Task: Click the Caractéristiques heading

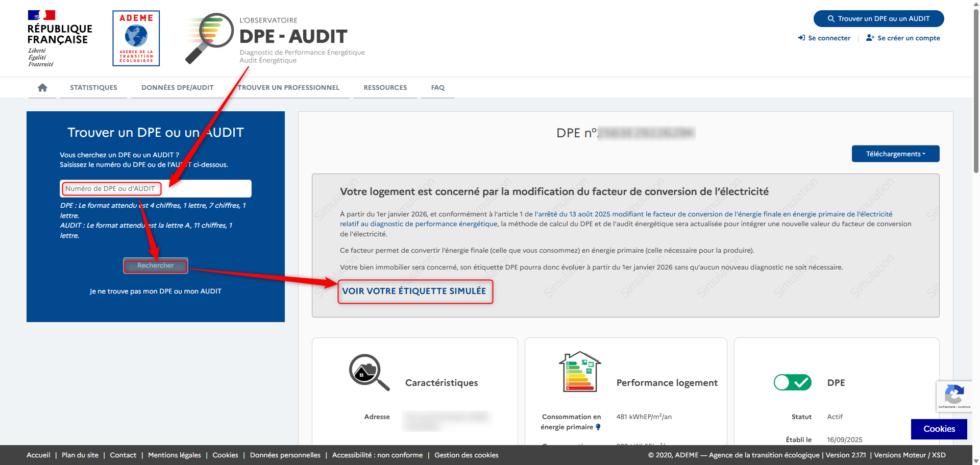Action: click(x=442, y=382)
